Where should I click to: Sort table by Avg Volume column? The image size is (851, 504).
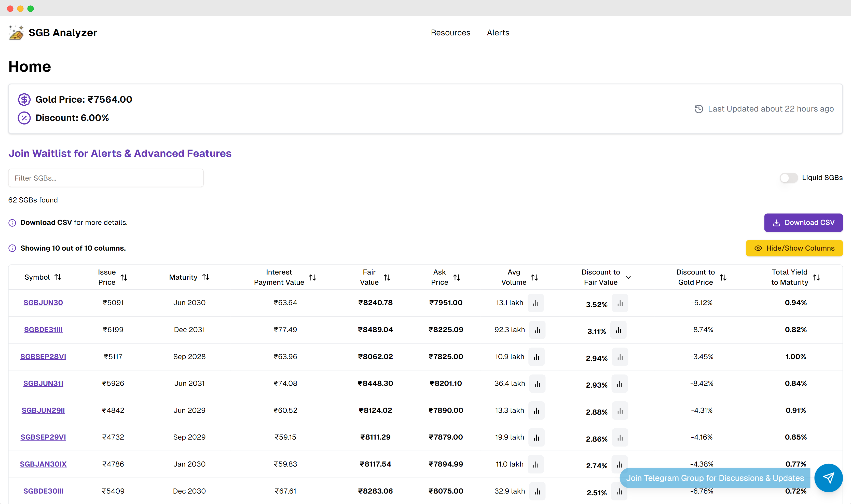click(534, 278)
